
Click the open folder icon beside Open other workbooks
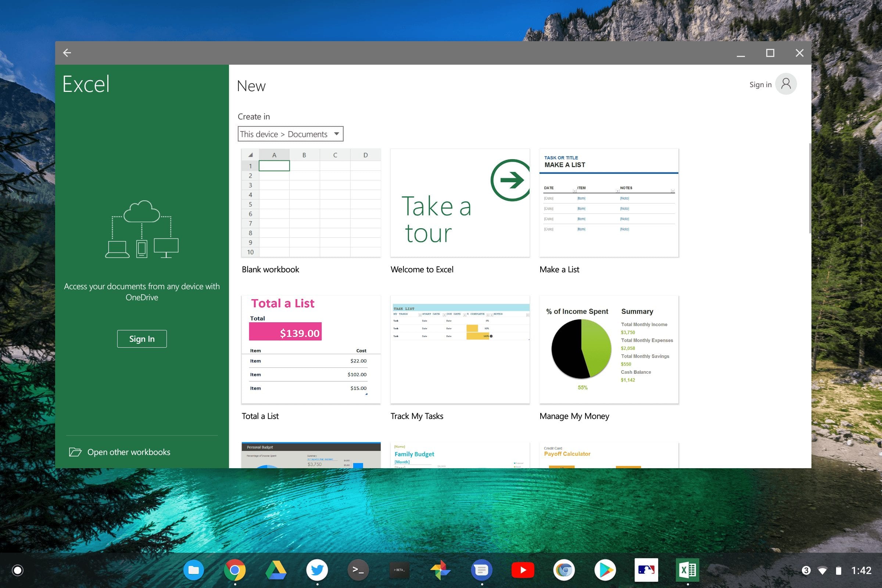[75, 452]
